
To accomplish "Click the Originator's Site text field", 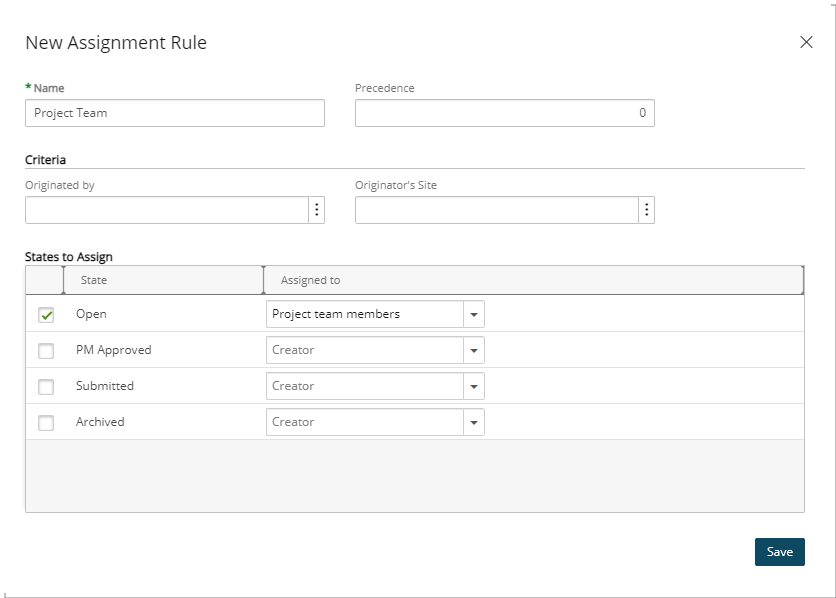I will (496, 210).
